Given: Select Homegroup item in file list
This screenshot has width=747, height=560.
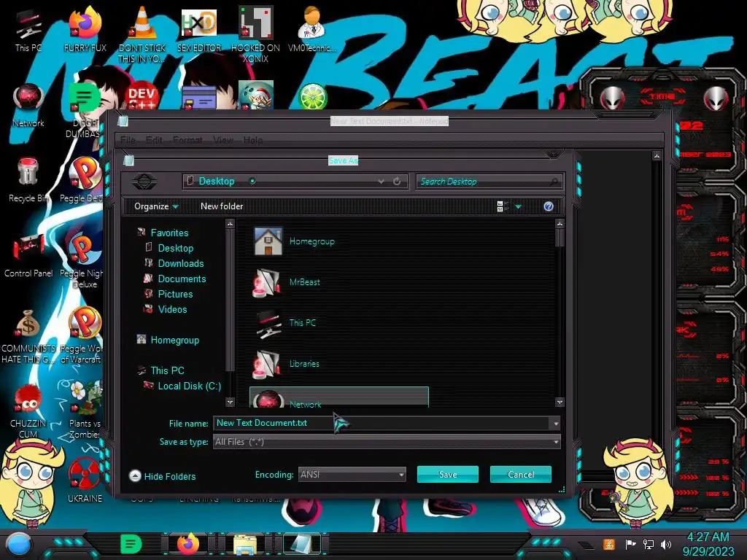Looking at the screenshot, I should pos(294,241).
